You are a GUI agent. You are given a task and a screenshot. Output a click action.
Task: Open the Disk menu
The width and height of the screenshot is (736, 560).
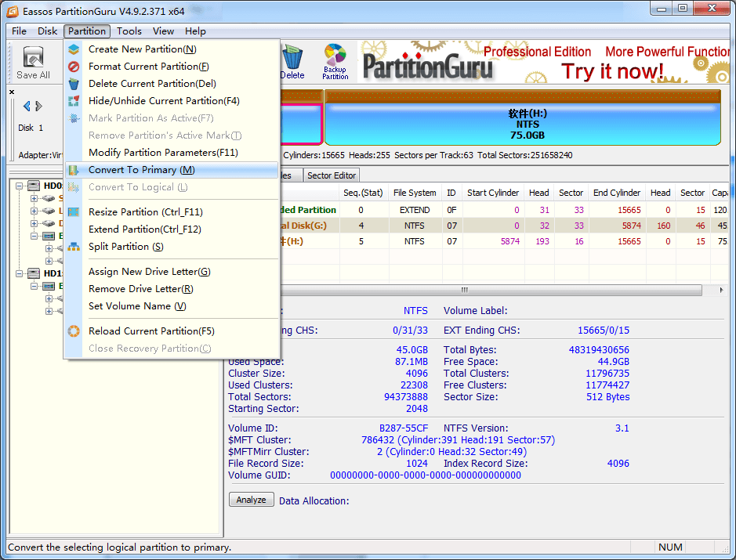tap(47, 31)
